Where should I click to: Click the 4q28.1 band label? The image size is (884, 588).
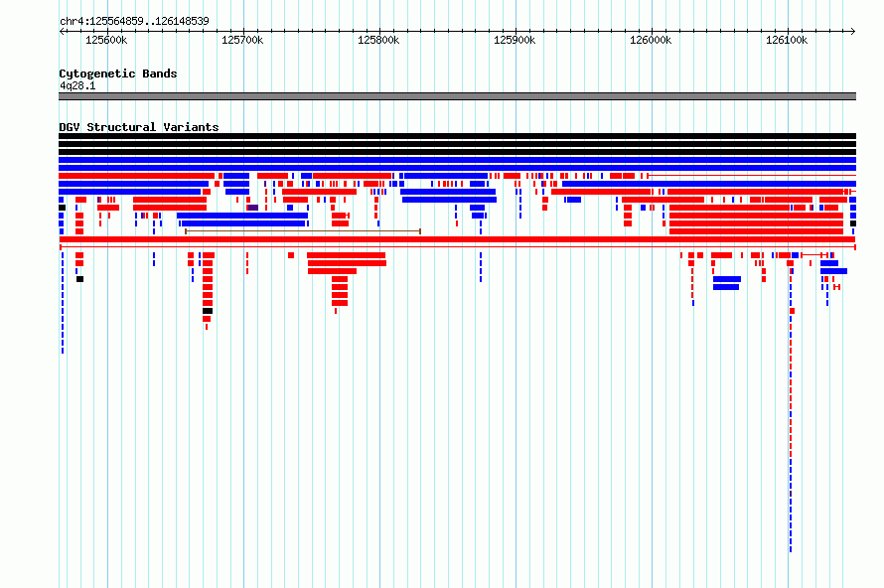pos(77,85)
